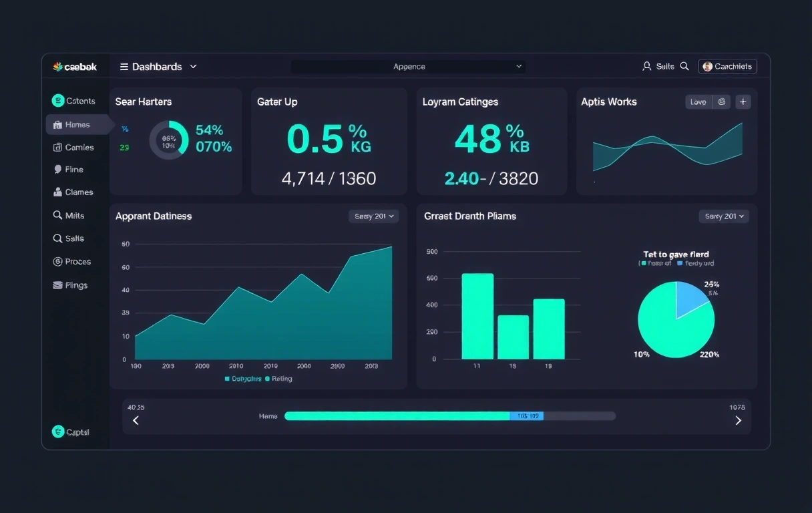The height and width of the screenshot is (513, 812).
Task: Toggle the grid icon beside Love button
Action: [721, 102]
